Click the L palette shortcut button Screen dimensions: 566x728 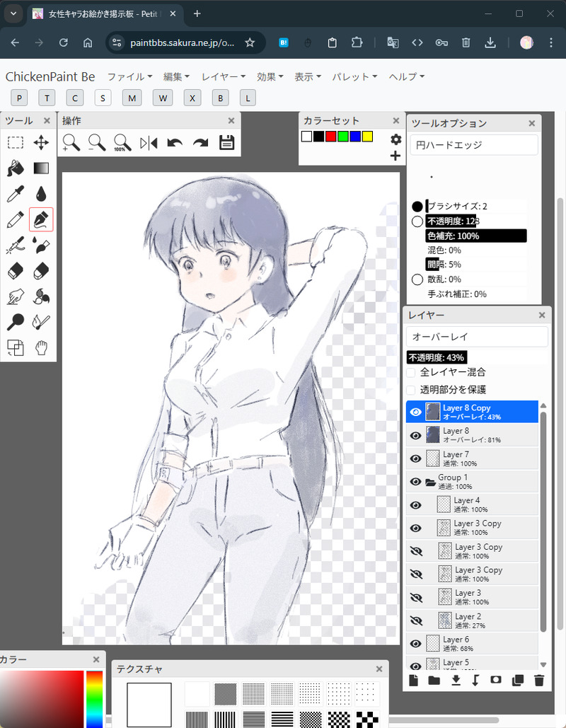(248, 98)
